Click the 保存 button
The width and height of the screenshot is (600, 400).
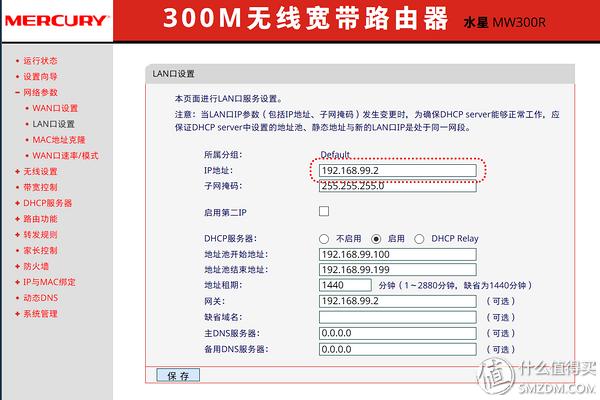(x=178, y=376)
